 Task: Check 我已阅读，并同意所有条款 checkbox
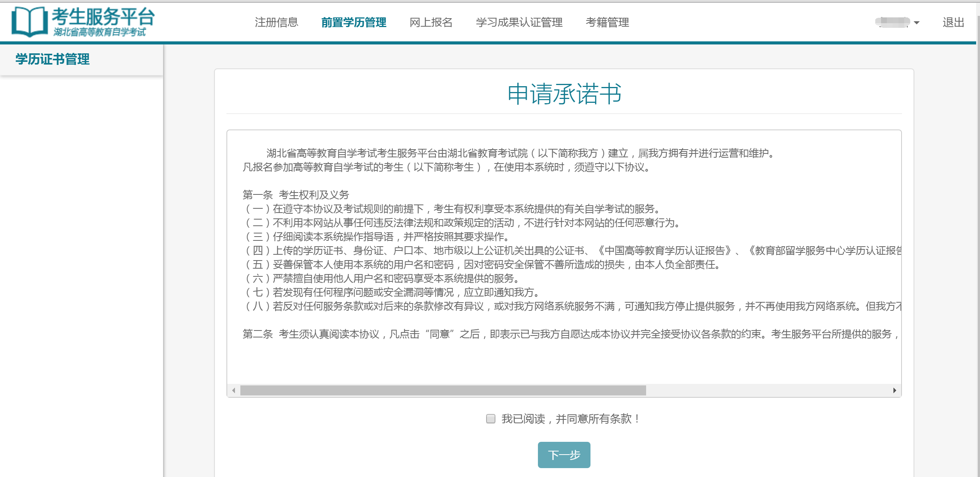click(x=490, y=419)
